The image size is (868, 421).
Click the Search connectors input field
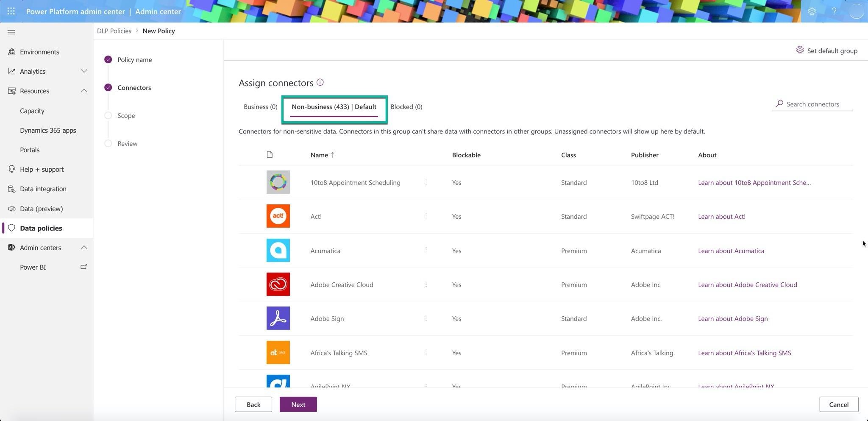pyautogui.click(x=812, y=104)
